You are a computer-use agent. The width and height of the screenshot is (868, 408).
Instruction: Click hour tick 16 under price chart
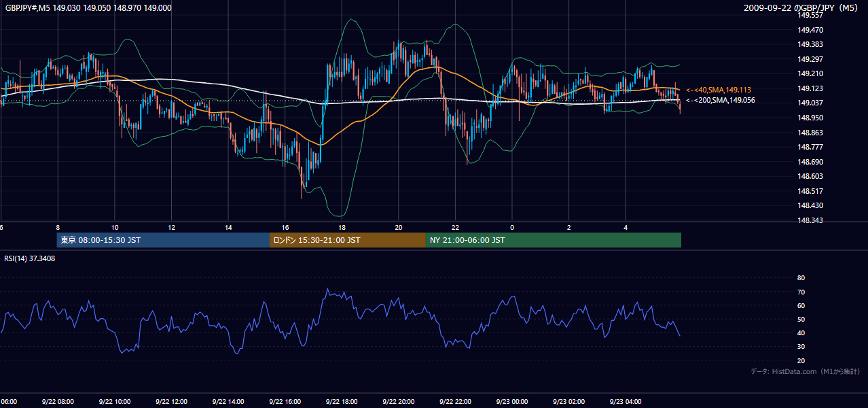(x=285, y=228)
